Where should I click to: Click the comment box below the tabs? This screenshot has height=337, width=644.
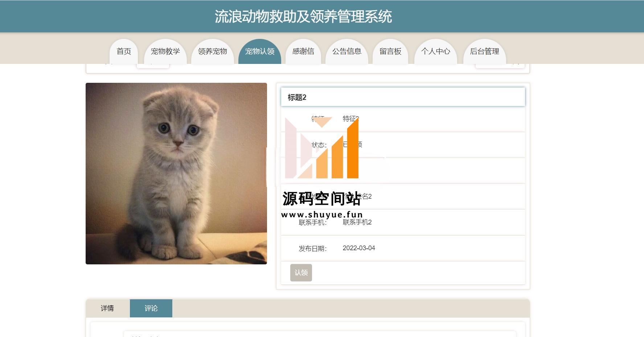320,334
